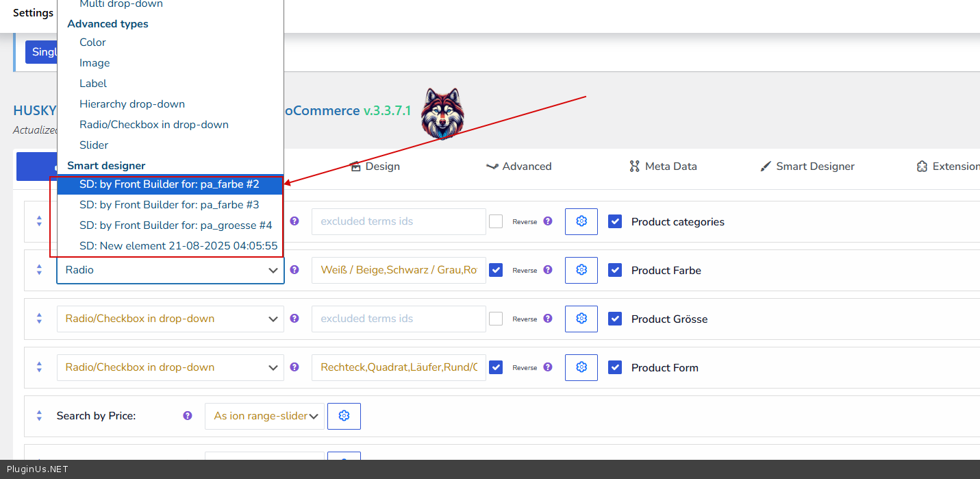Enable Reverse checkbox in Product categories row
Viewport: 980px width, 479px height.
496,221
